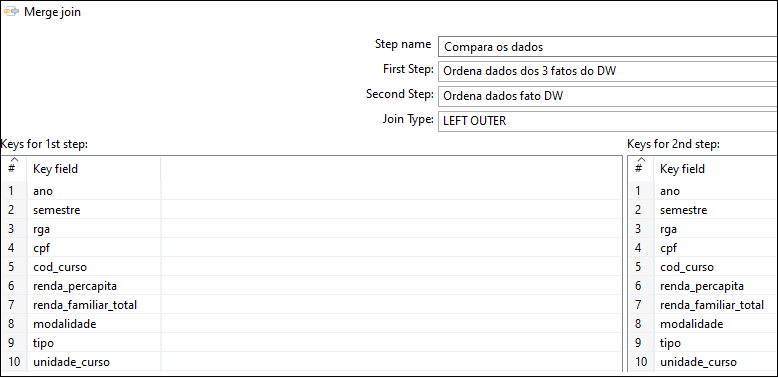
Task: Click the Key field header in 1st step table
Action: (94, 169)
